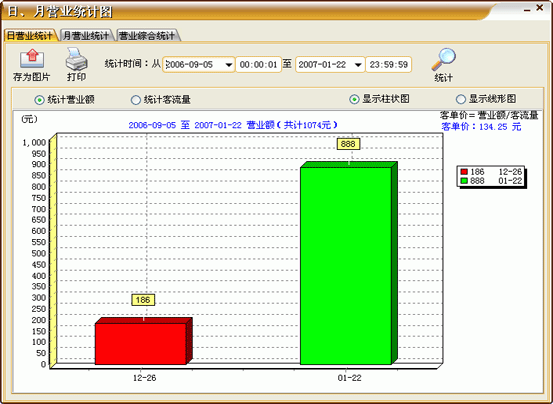Select the revenue statistics radio button
Image resolution: width=553 pixels, height=404 pixels.
pyautogui.click(x=39, y=100)
